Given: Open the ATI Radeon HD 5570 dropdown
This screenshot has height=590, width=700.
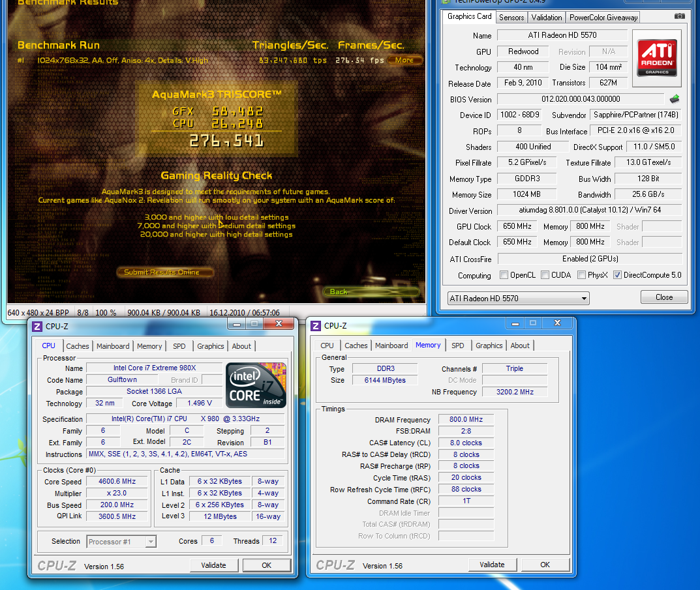Looking at the screenshot, I should coord(518,298).
